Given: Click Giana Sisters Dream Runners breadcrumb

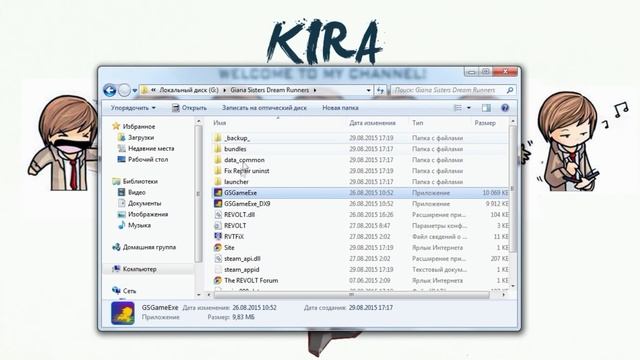Looking at the screenshot, I should click(269, 90).
